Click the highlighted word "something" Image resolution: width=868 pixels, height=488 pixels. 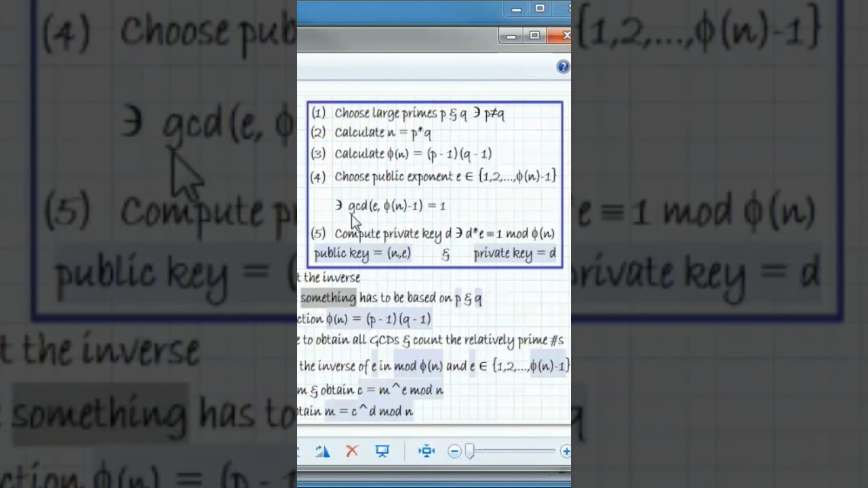[x=328, y=298]
